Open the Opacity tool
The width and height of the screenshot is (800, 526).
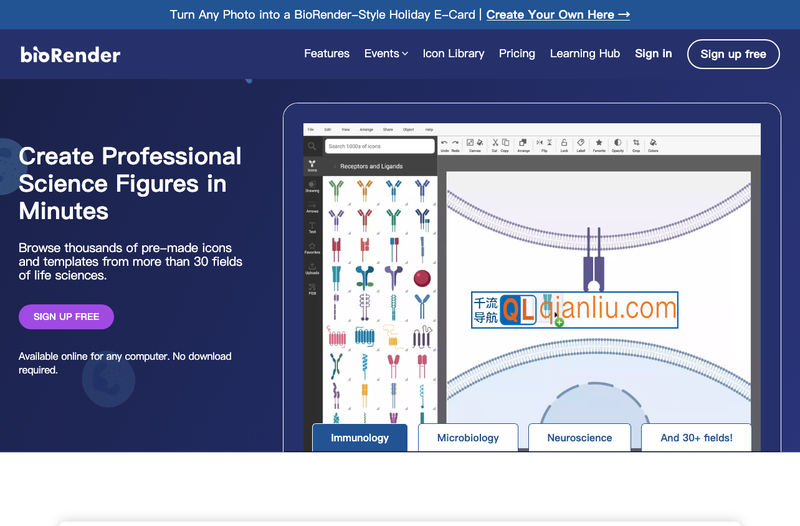click(617, 143)
